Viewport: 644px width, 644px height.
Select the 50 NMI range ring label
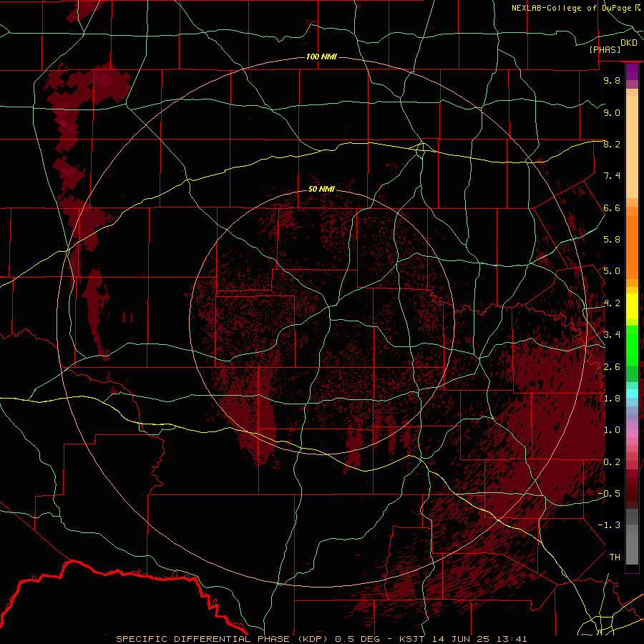[x=321, y=189]
